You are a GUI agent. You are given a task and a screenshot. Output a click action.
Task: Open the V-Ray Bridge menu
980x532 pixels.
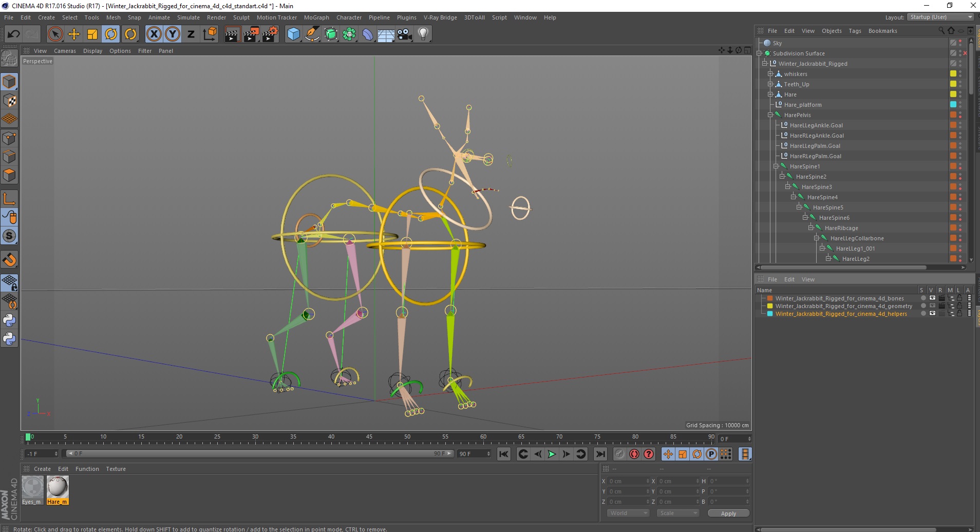click(440, 17)
